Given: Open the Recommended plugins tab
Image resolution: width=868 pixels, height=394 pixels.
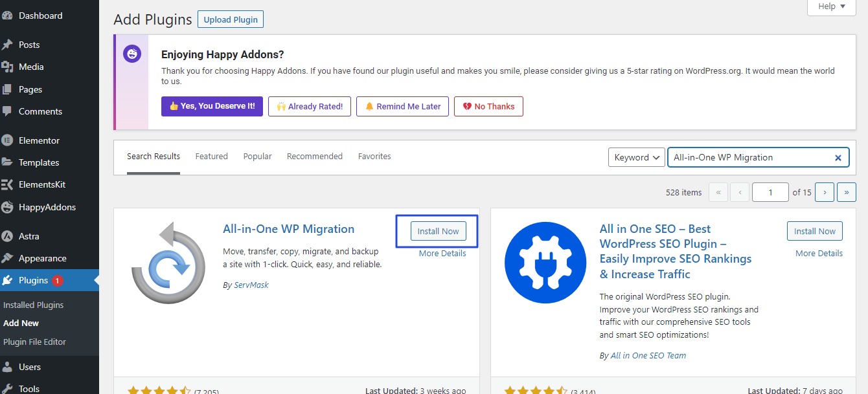Looking at the screenshot, I should click(314, 157).
